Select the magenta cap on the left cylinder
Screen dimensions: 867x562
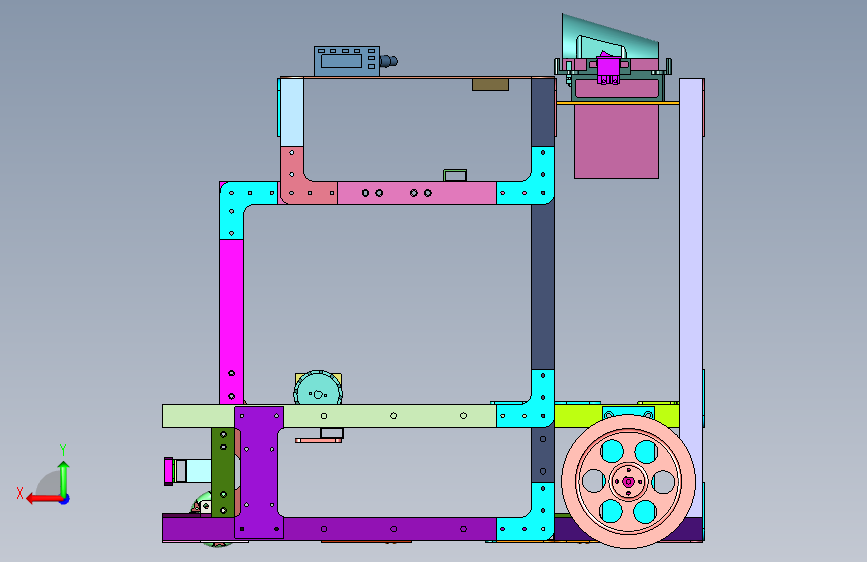point(169,471)
